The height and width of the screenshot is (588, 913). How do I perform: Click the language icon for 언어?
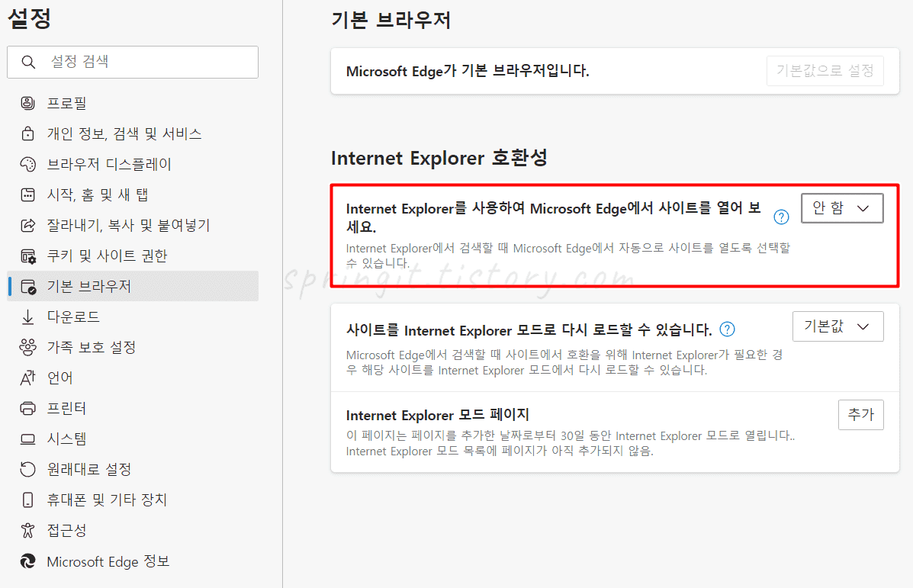coord(27,378)
